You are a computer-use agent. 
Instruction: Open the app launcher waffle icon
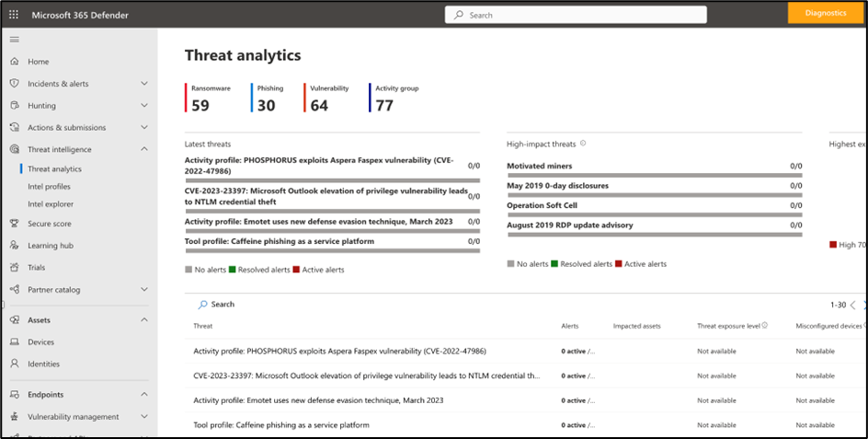point(14,15)
